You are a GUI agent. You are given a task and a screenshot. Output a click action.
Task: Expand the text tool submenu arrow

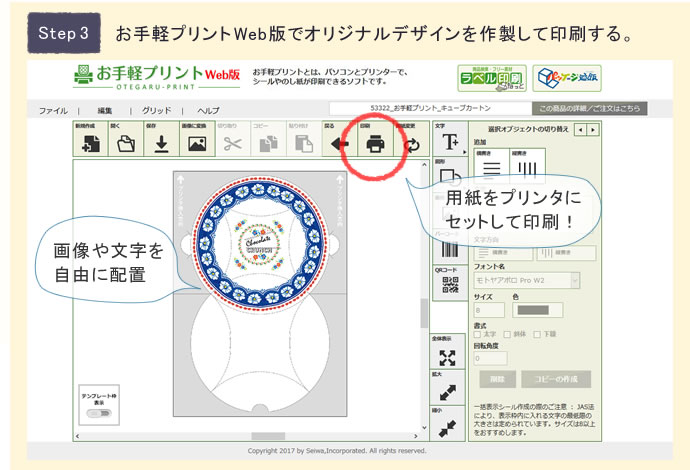(x=464, y=152)
